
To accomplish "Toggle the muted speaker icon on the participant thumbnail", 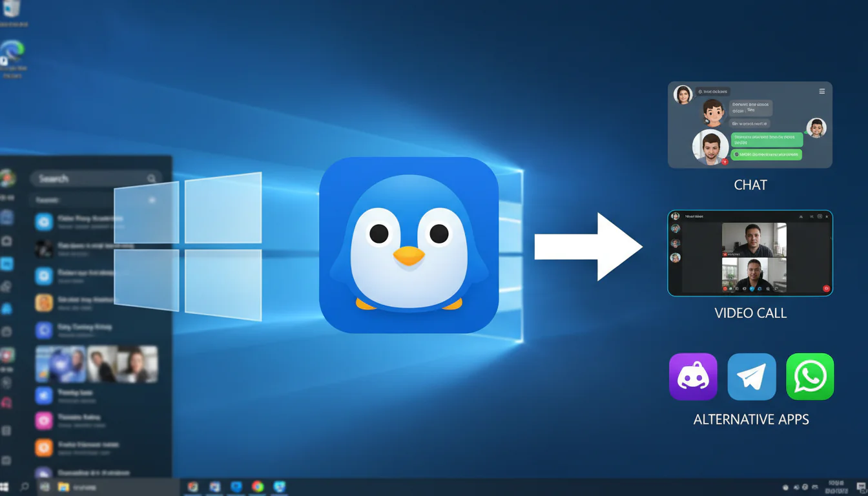I will (725, 254).
